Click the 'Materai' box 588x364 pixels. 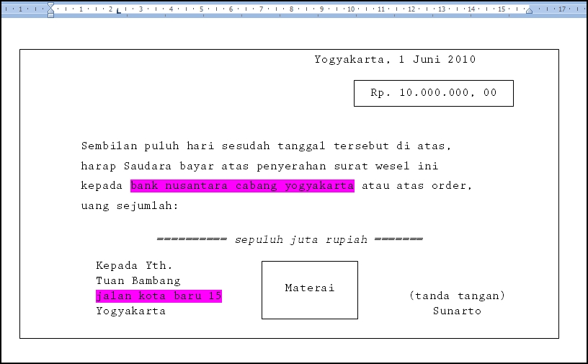tap(310, 290)
